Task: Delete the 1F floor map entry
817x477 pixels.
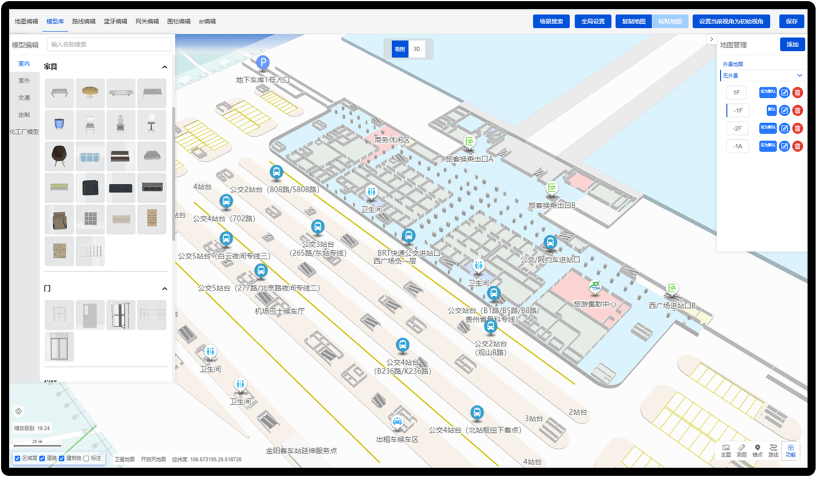Action: (x=798, y=93)
